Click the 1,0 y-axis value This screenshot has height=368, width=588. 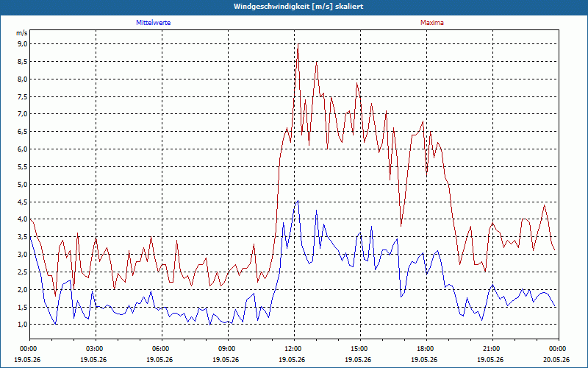pyautogui.click(x=23, y=325)
